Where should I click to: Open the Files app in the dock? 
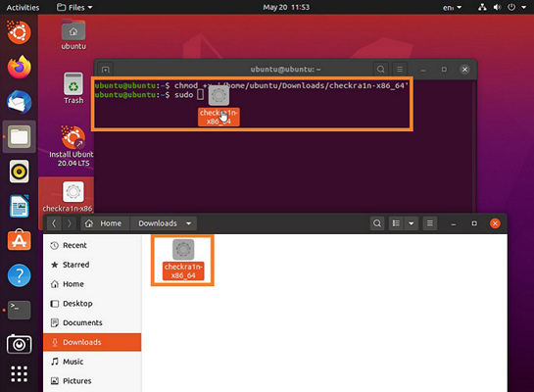click(x=20, y=136)
